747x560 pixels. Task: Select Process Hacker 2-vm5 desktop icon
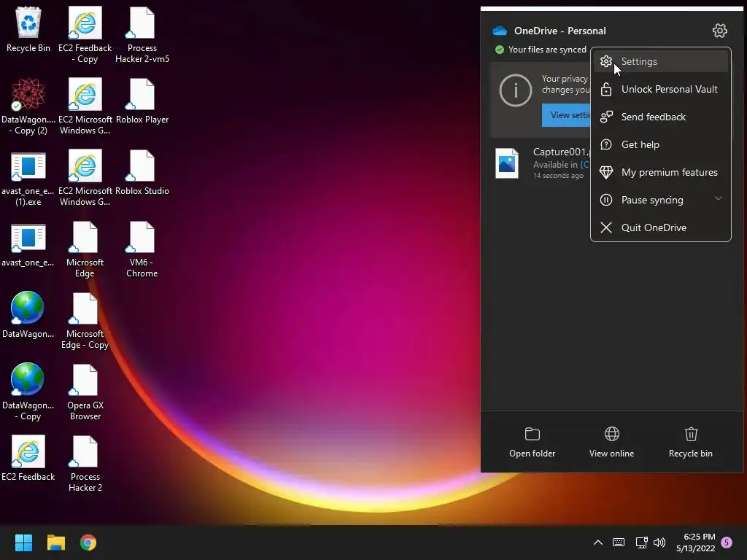click(x=142, y=35)
